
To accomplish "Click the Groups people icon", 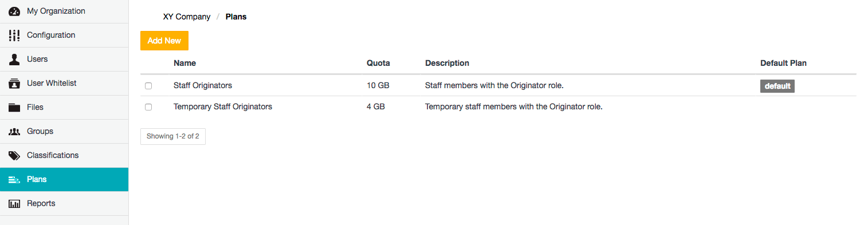I will (x=14, y=132).
